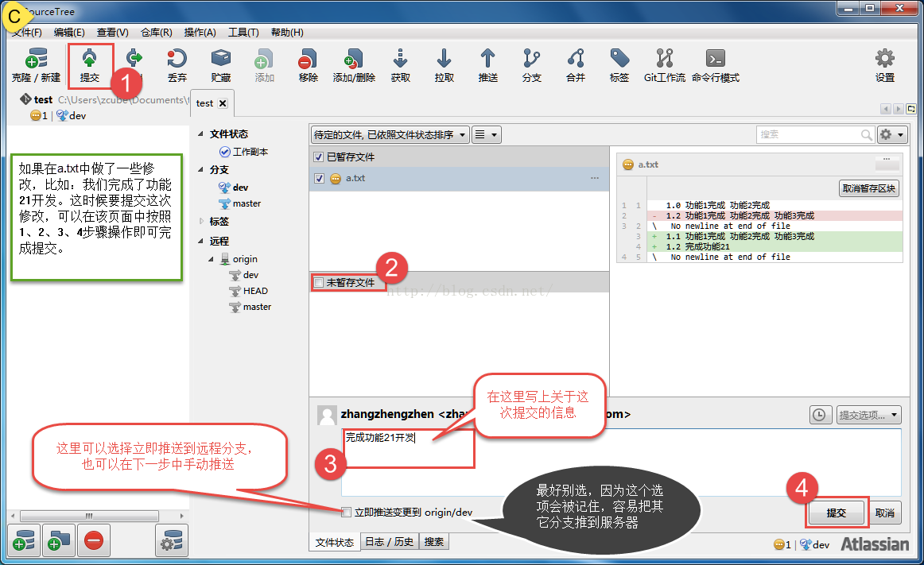Screen dimensions: 924x565
Task: Click the commit message text box
Action: coord(621,462)
